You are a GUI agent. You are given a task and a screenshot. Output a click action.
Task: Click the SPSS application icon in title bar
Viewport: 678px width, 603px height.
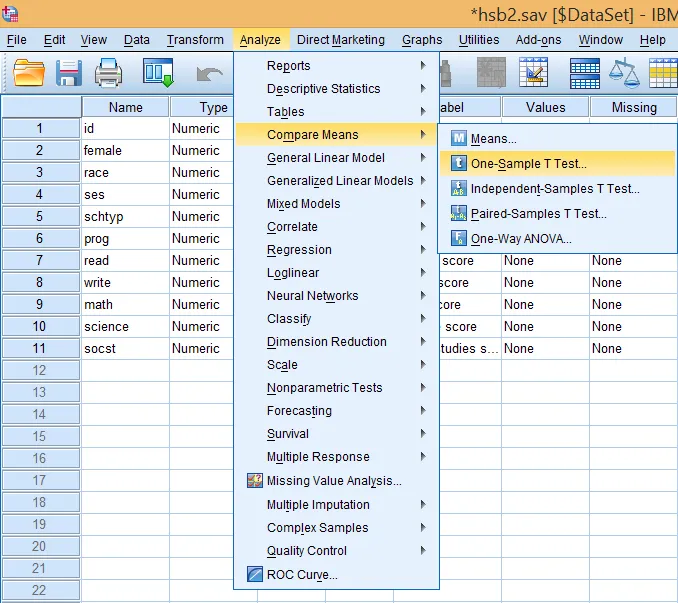[x=10, y=13]
